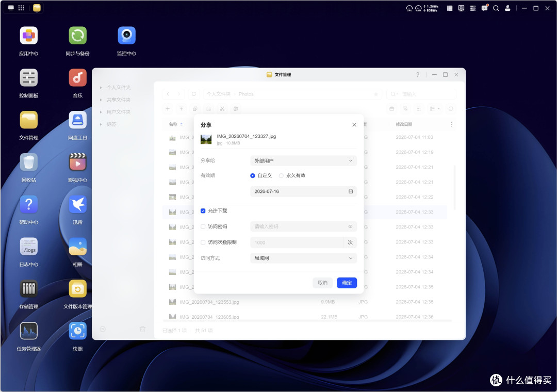The image size is (557, 392).
Task: Launch the 迅雷 desktop icon
Action: pyautogui.click(x=78, y=205)
